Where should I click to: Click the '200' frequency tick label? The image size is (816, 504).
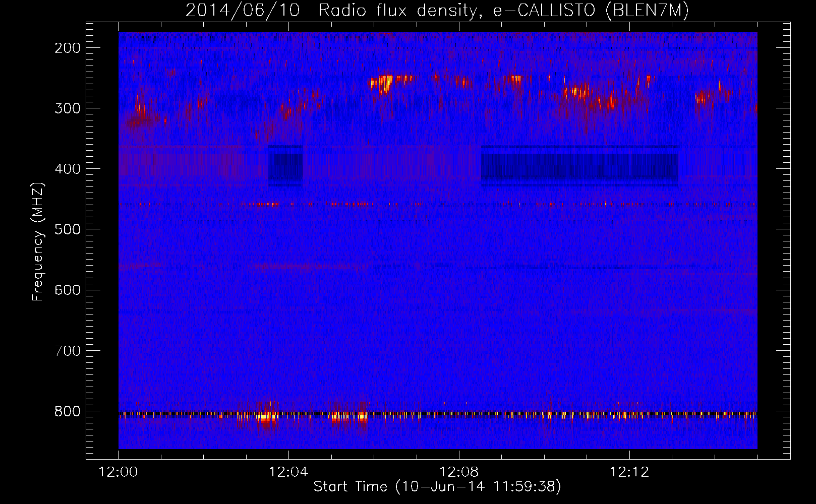pos(68,48)
